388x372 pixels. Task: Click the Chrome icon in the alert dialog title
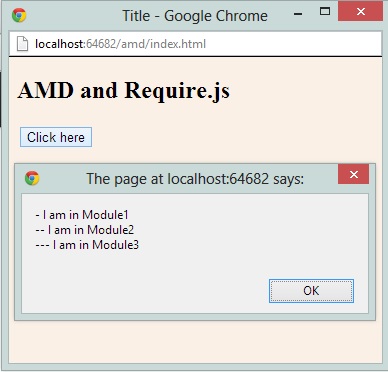[x=32, y=178]
